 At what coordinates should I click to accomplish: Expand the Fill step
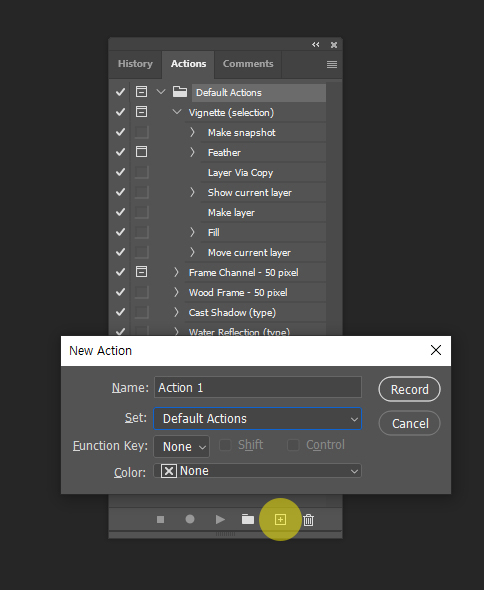[x=192, y=232]
